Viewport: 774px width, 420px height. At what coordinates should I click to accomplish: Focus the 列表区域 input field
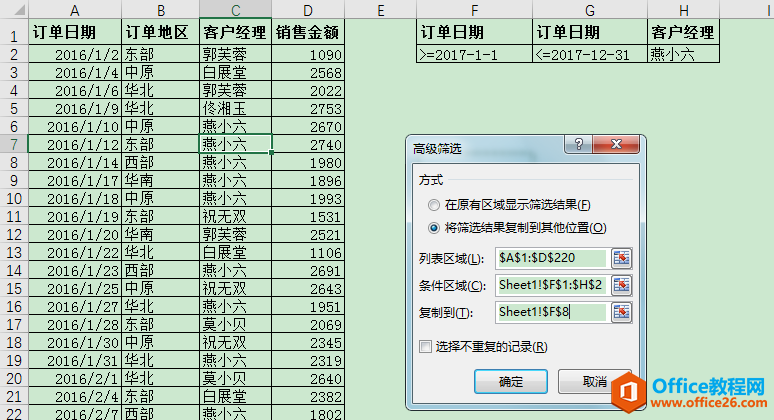tap(551, 258)
